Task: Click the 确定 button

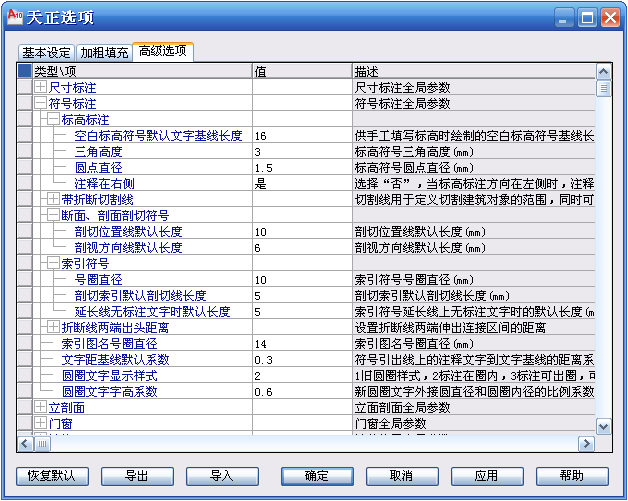Action: pos(316,476)
